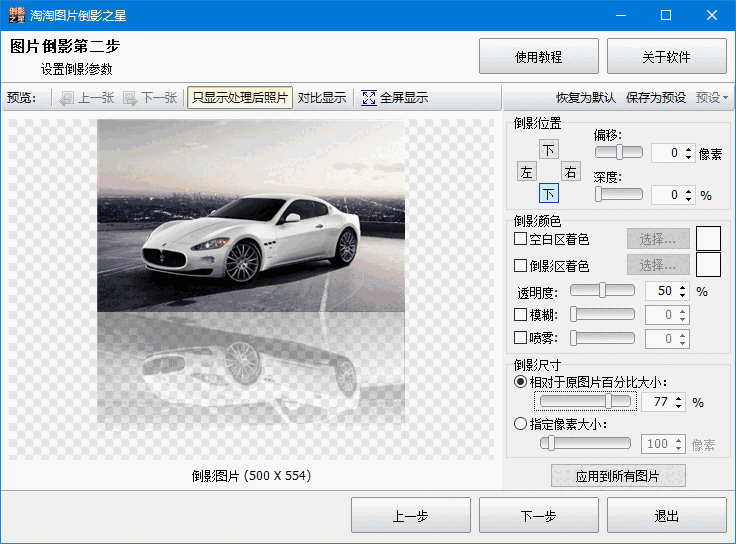The height and width of the screenshot is (544, 736).
Task: Set reflection position to top 下 button
Action: pos(549,150)
